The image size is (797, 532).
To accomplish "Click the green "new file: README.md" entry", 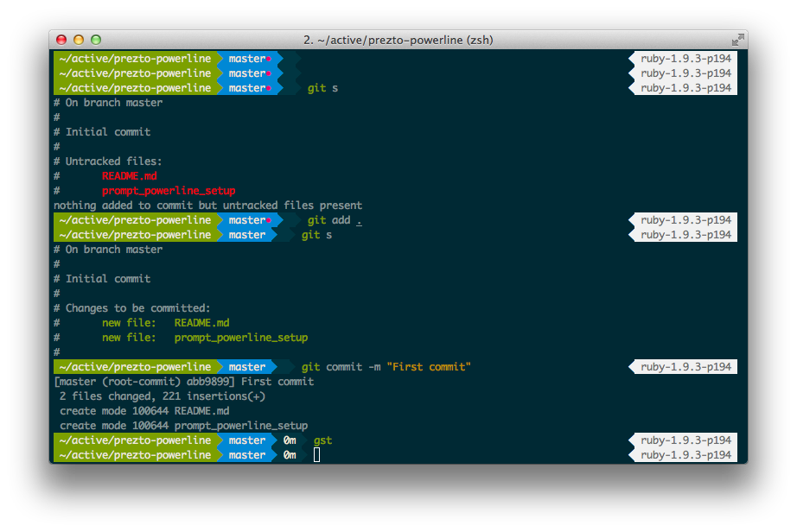I will [x=165, y=323].
